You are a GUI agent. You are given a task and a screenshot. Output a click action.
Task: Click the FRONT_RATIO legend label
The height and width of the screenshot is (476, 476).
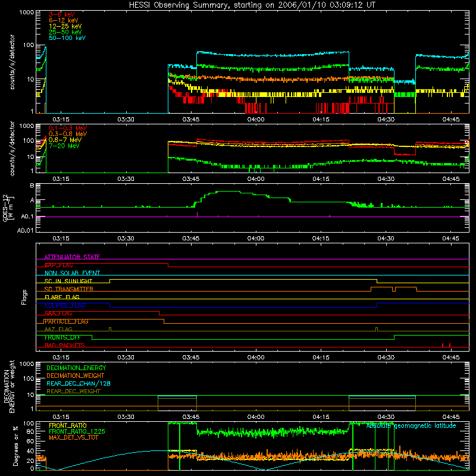[x=68, y=425]
